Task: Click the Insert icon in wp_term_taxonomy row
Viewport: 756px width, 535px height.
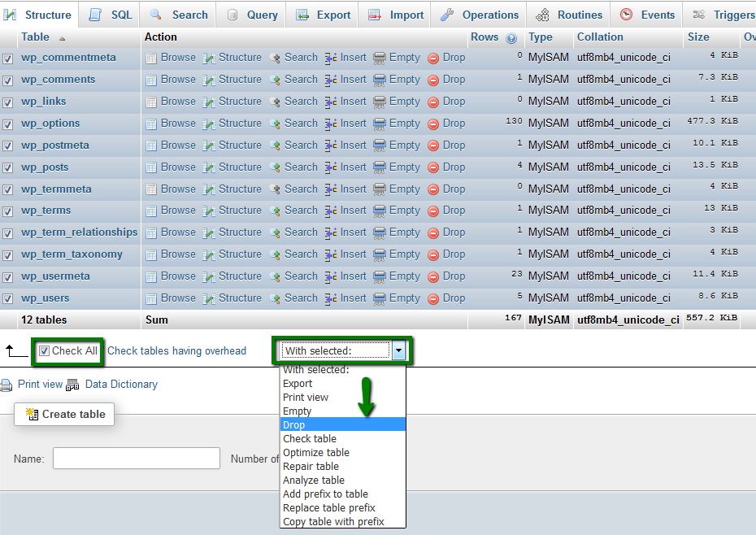Action: [331, 255]
